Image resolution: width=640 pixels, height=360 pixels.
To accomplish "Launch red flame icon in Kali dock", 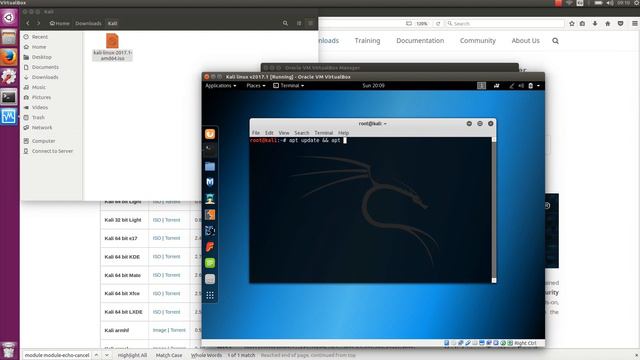I will click(x=210, y=247).
